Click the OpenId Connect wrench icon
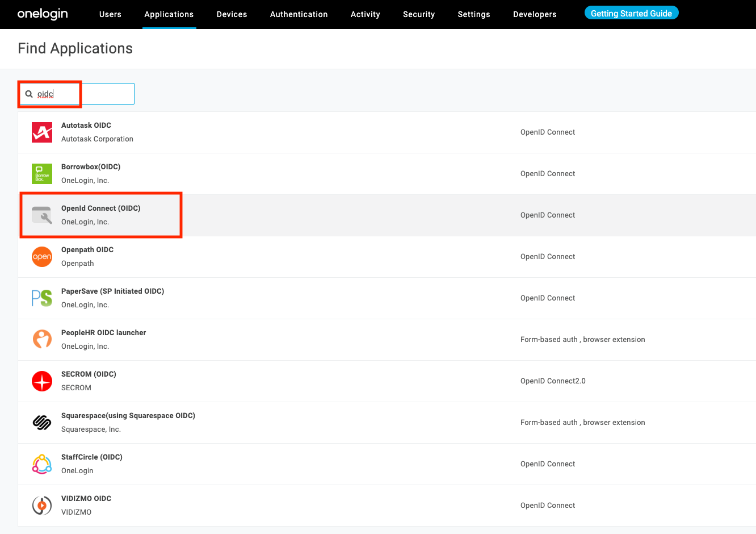756x534 pixels. coord(42,215)
